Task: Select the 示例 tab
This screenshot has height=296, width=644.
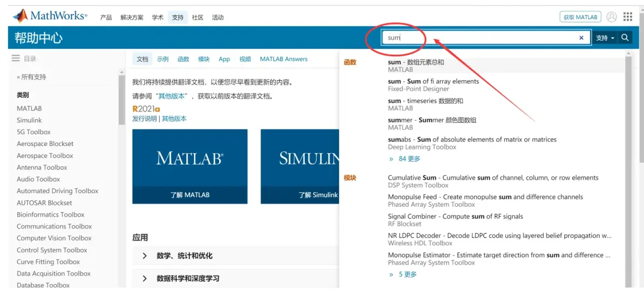Action: click(163, 59)
